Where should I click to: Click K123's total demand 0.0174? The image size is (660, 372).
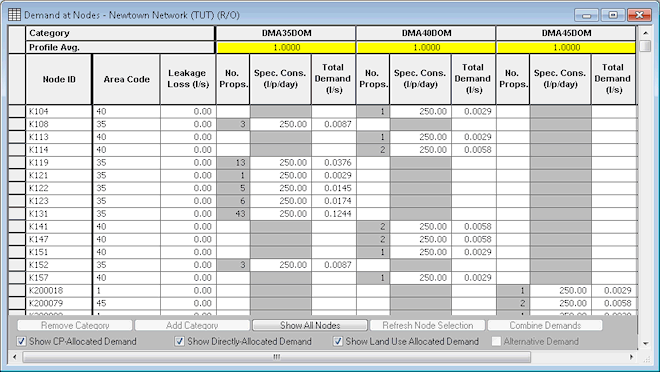tap(333, 201)
